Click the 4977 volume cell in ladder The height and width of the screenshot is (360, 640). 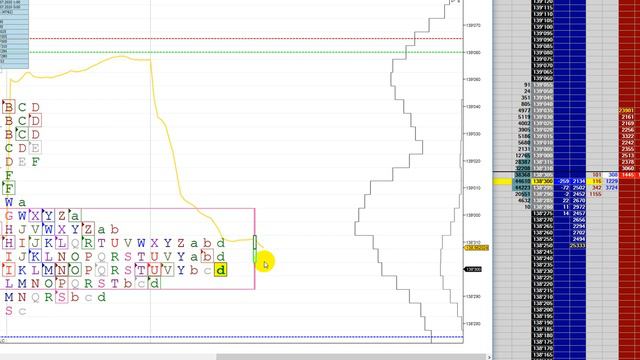(x=524, y=111)
